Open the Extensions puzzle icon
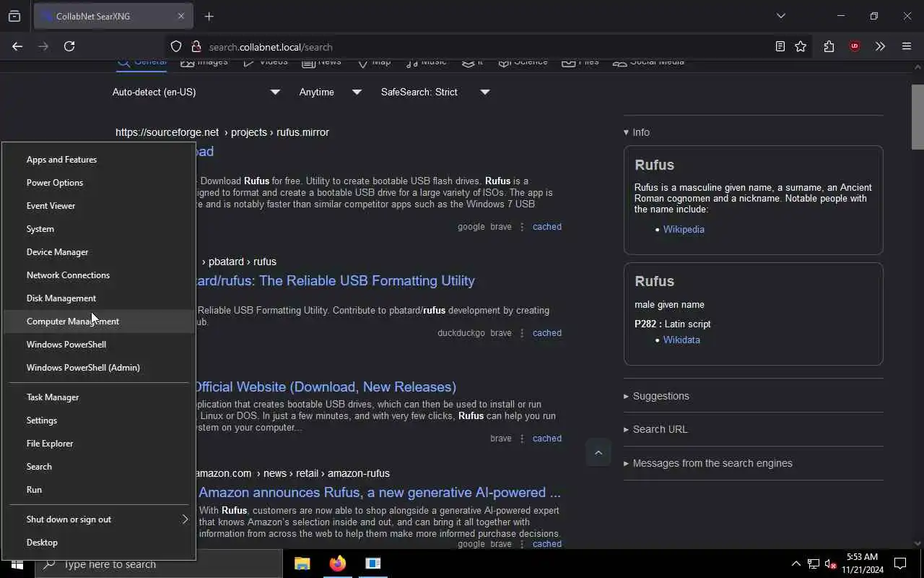The width and height of the screenshot is (924, 578). [829, 46]
